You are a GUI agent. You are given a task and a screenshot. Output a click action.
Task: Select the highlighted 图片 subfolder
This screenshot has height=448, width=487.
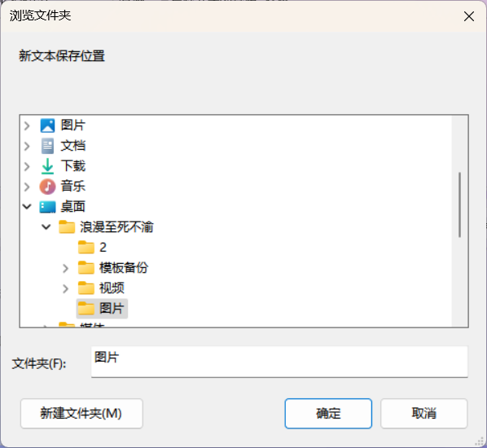[102, 309]
